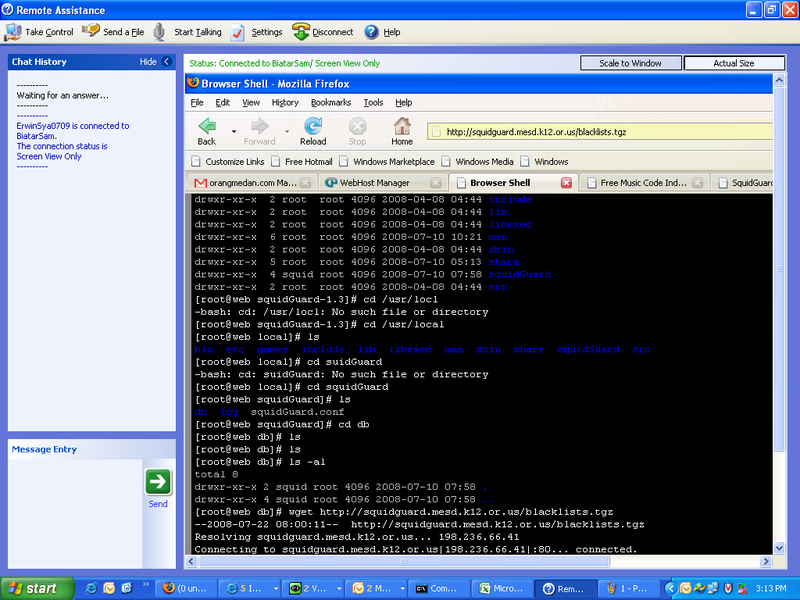Click the Firefox Home icon

click(402, 127)
